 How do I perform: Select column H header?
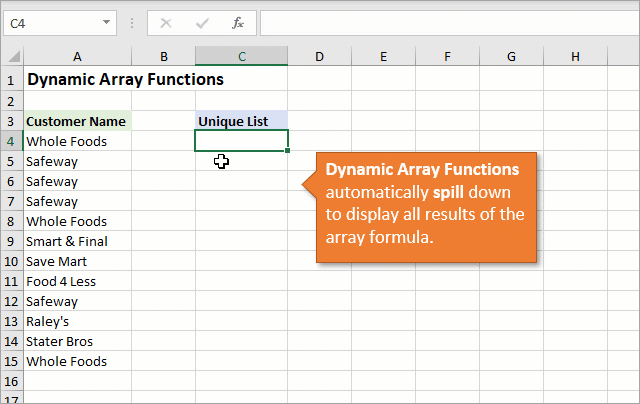click(575, 57)
